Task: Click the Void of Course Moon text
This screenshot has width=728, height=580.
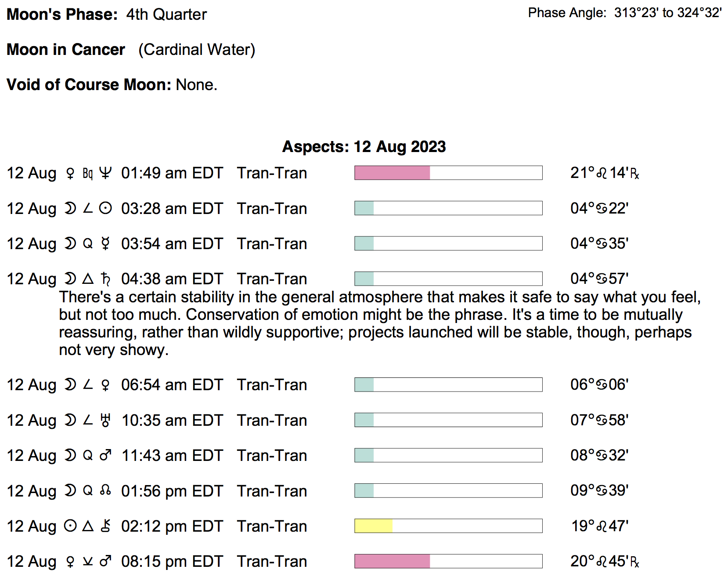Action: [x=112, y=85]
